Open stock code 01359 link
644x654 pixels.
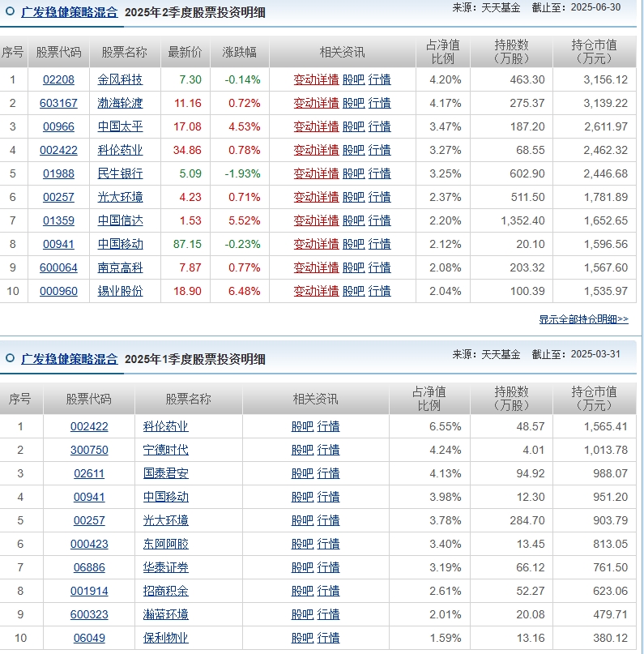coord(58,220)
